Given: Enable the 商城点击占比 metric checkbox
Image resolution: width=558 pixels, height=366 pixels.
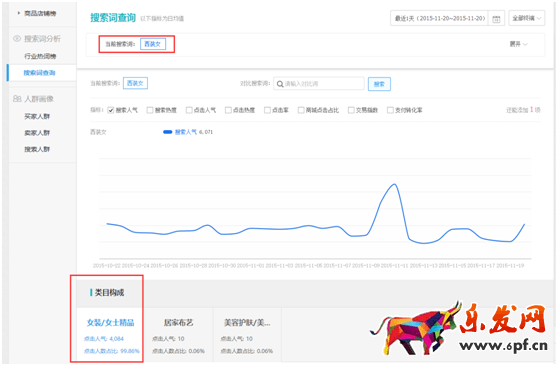Looking at the screenshot, I should [301, 110].
